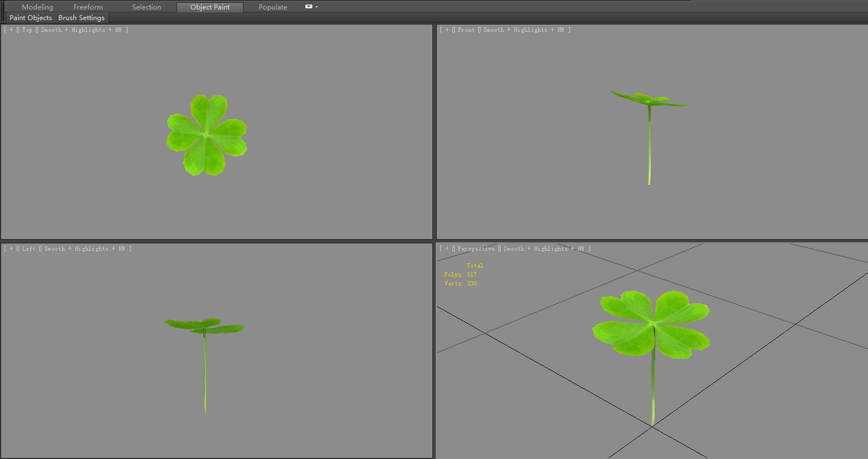868x459 pixels.
Task: Open Perspective viewport Smooth + Highlights shading menu
Action: coord(544,249)
